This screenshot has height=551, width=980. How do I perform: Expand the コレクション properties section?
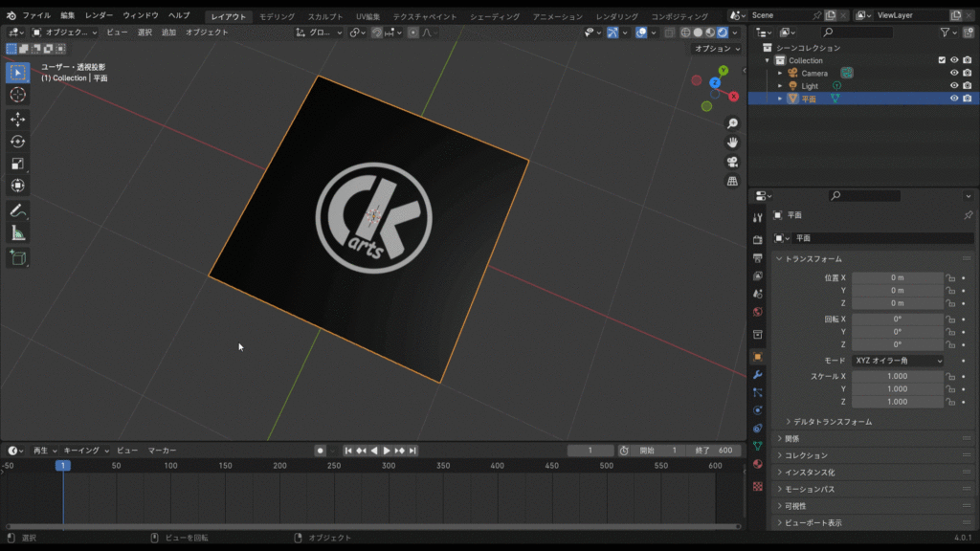(x=806, y=455)
